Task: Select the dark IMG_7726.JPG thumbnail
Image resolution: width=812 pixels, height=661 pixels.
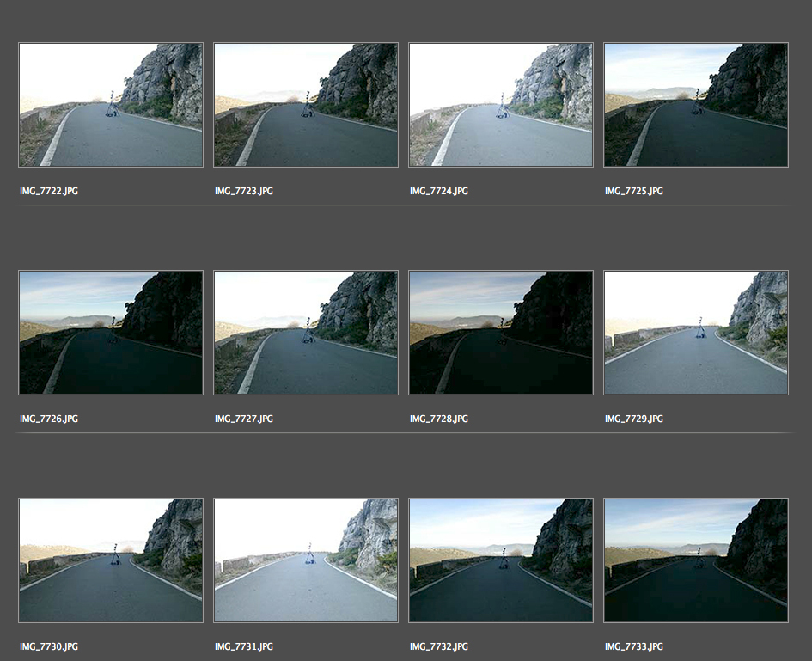Action: click(x=111, y=333)
